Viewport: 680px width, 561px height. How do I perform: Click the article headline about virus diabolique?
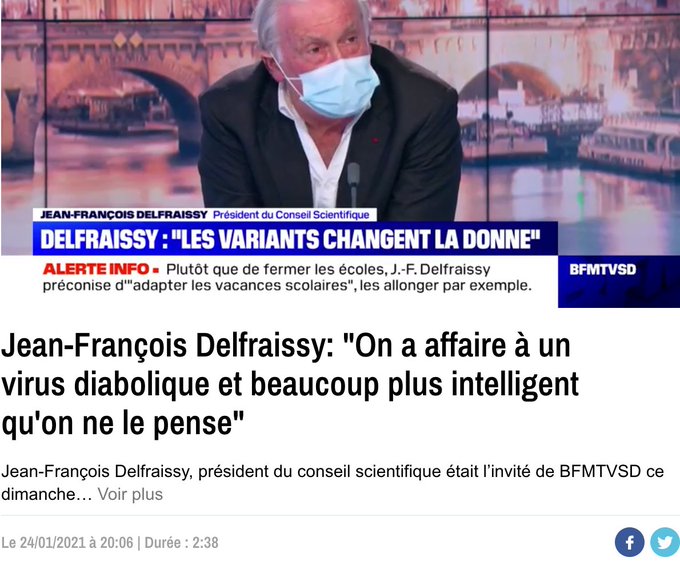pos(290,384)
